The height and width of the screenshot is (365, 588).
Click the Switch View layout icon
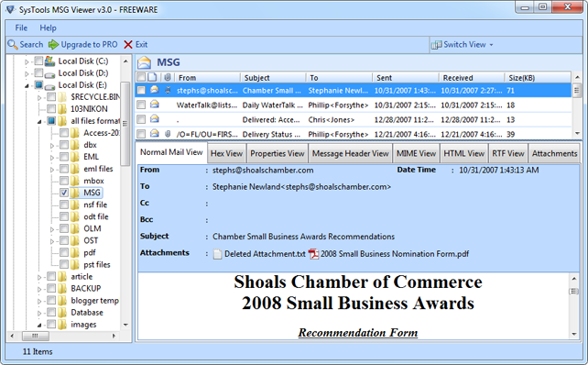pos(436,45)
